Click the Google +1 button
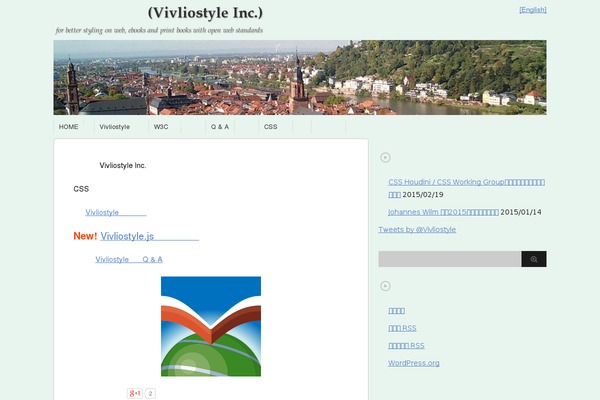 (135, 393)
